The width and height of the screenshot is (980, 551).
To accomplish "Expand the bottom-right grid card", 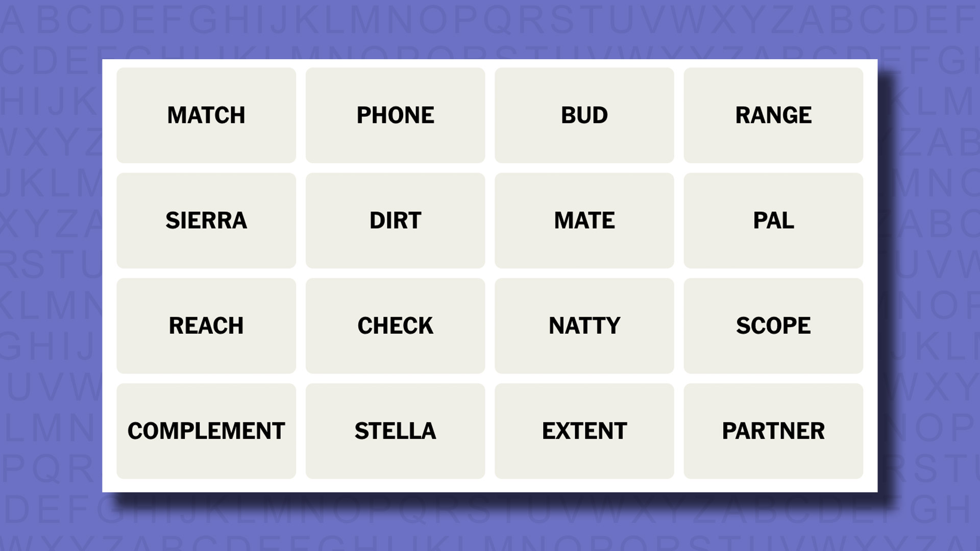I will coord(773,431).
